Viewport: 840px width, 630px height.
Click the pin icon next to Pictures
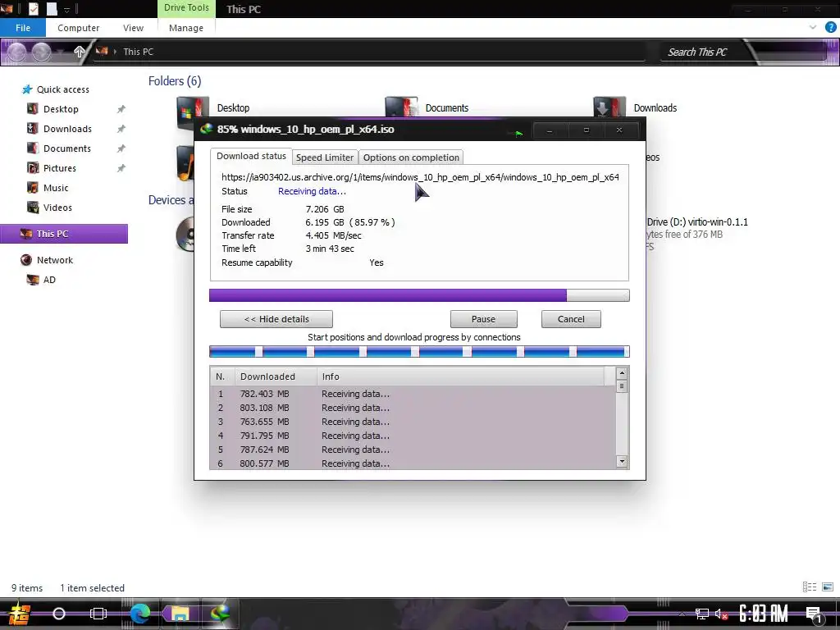tap(121, 168)
